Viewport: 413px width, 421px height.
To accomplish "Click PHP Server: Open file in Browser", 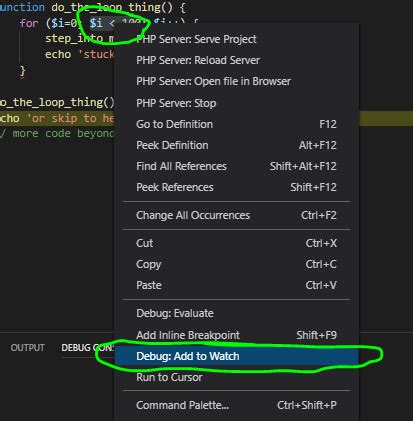I will [236, 81].
